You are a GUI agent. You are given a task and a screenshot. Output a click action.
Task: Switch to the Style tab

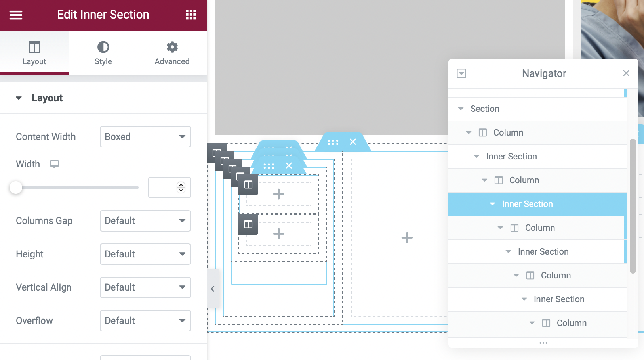pos(103,52)
